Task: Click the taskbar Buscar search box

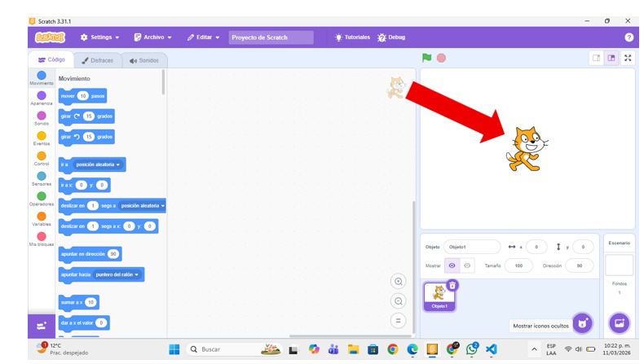Action: point(234,349)
